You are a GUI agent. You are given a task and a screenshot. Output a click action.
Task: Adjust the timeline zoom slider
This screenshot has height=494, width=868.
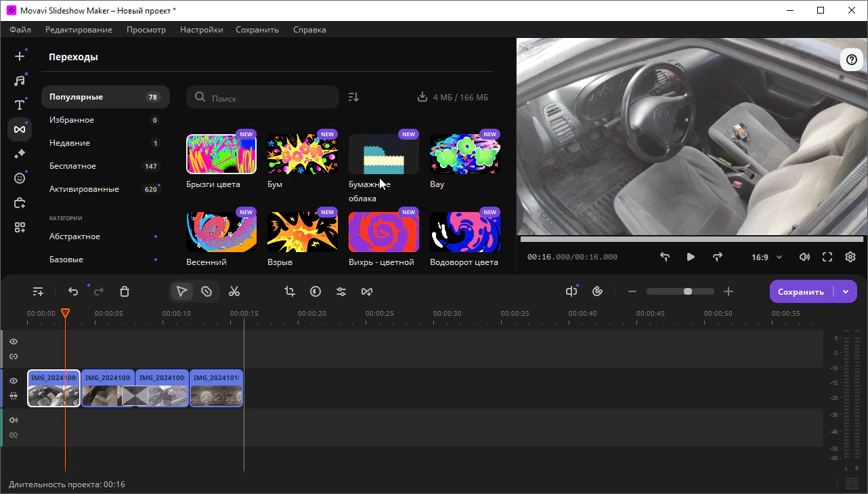click(x=688, y=291)
